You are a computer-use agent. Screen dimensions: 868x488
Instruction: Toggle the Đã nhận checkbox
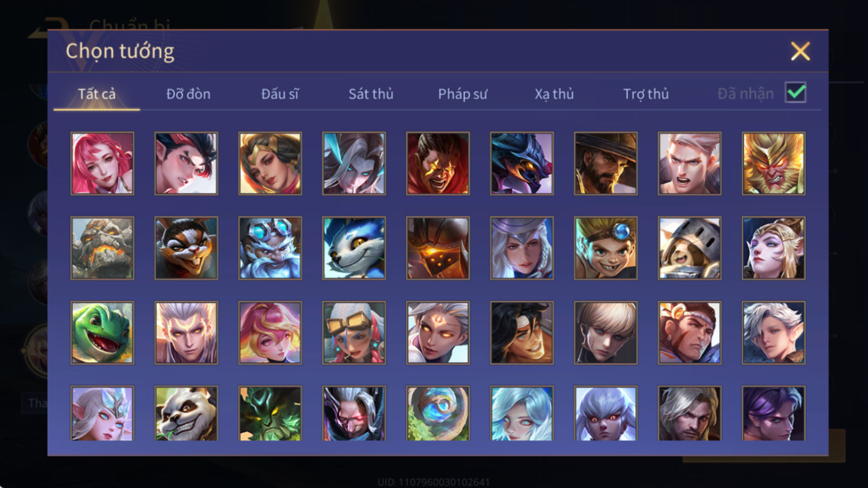795,92
